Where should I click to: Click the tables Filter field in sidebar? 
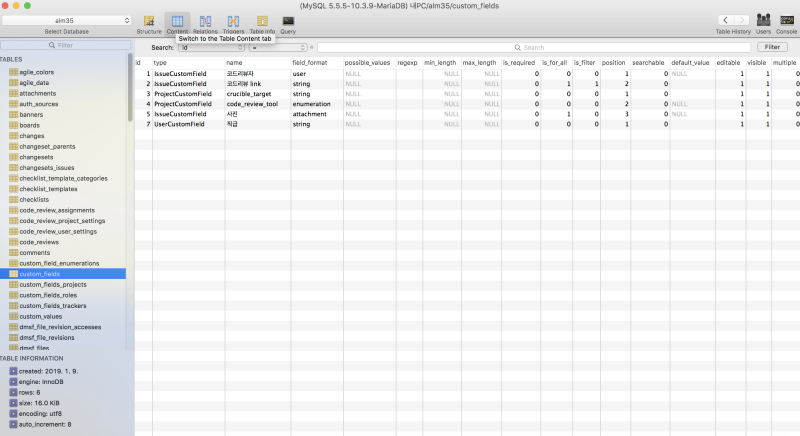(x=65, y=45)
